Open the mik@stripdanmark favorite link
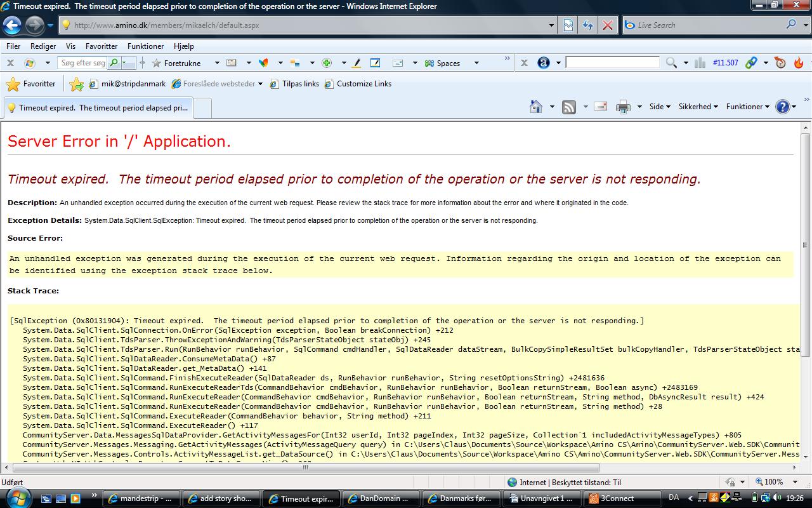 (x=127, y=84)
